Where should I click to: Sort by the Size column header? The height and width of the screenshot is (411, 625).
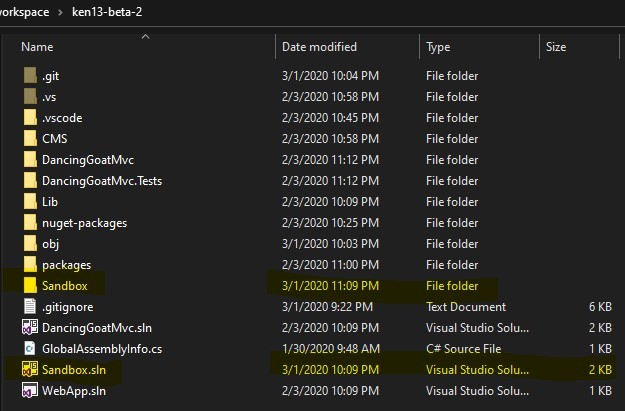(556, 47)
